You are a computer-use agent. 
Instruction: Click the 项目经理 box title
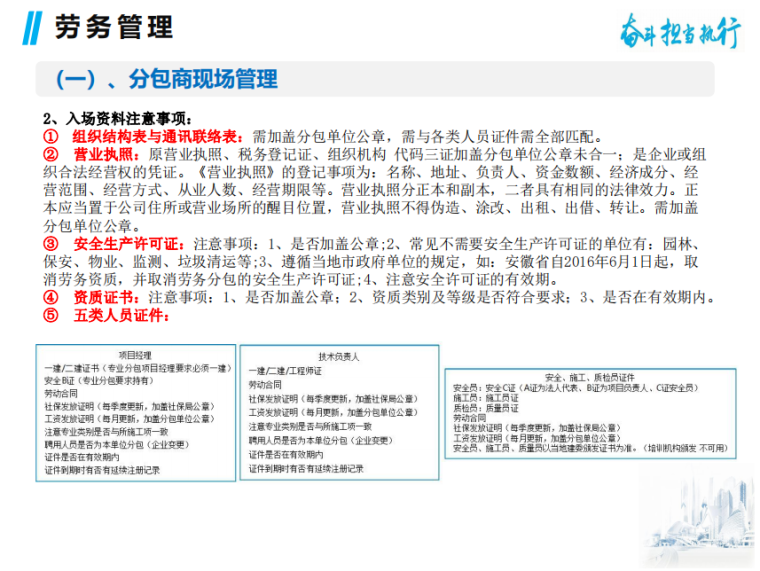coord(135,355)
